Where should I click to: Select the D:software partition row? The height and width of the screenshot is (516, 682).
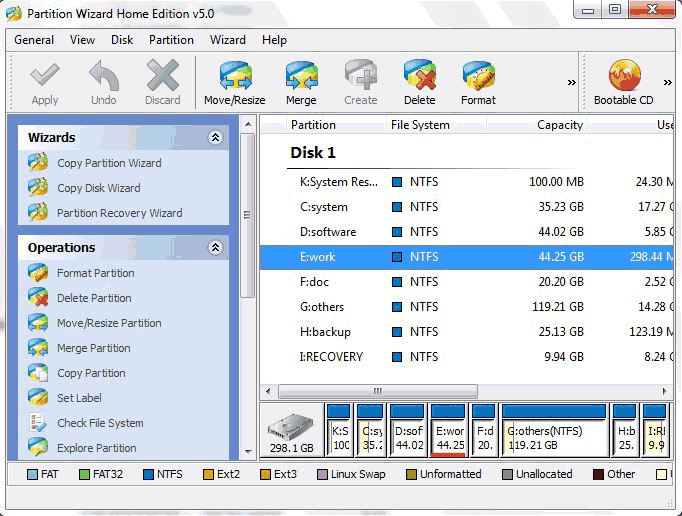point(466,232)
